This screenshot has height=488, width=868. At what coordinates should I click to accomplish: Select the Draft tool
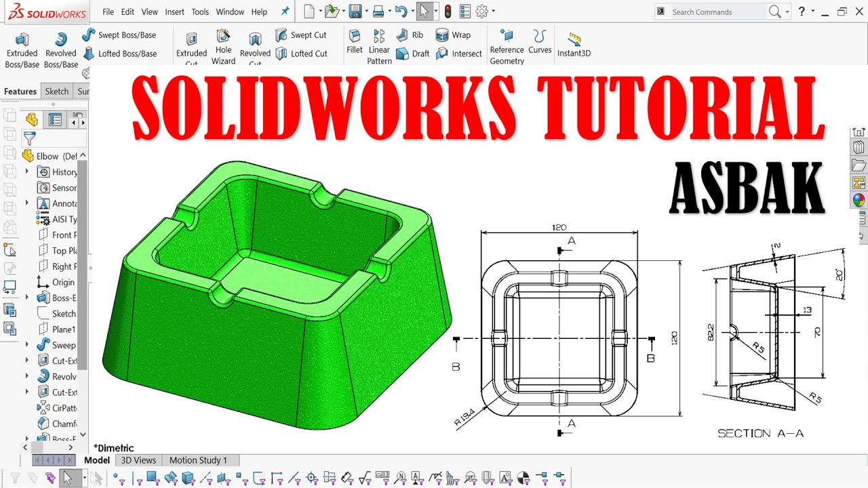412,54
